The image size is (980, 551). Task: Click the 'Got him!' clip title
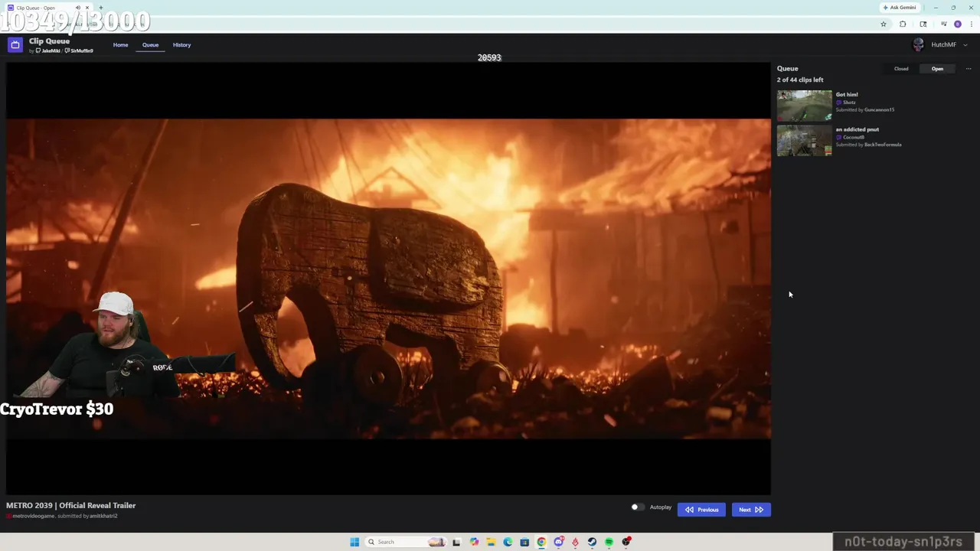pos(847,95)
